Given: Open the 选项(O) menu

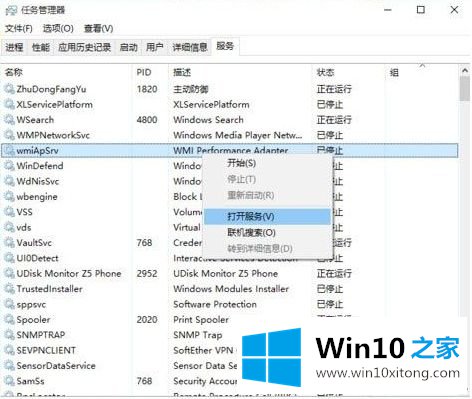Looking at the screenshot, I should coord(58,29).
